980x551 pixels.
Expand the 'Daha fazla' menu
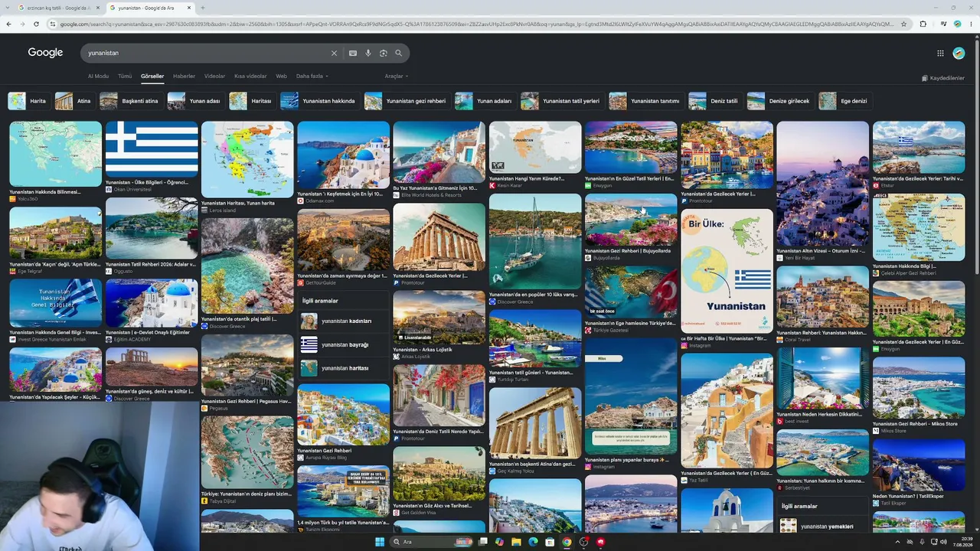312,77
